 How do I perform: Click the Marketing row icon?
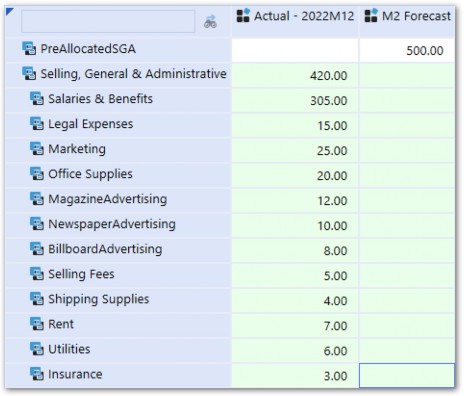tap(37, 149)
